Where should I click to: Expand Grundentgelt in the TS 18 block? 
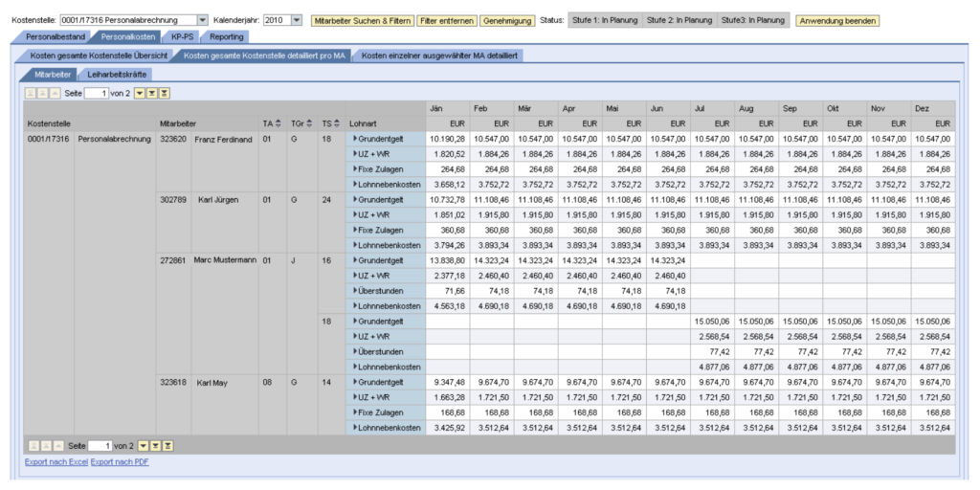pyautogui.click(x=355, y=322)
